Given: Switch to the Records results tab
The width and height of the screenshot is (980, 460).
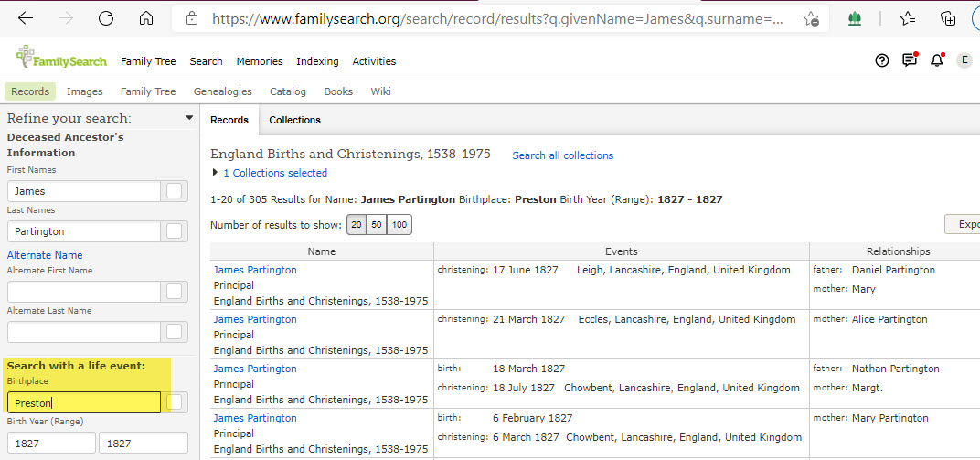Looking at the screenshot, I should pyautogui.click(x=229, y=120).
